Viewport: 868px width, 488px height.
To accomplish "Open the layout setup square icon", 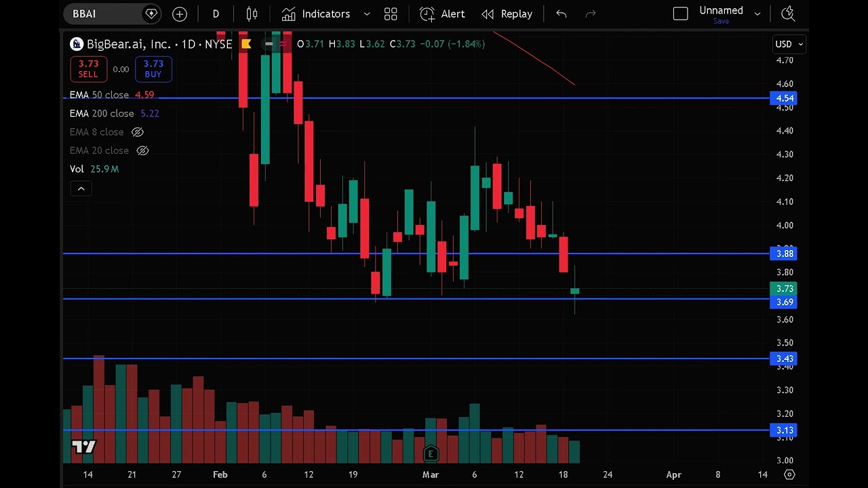I will tap(681, 14).
